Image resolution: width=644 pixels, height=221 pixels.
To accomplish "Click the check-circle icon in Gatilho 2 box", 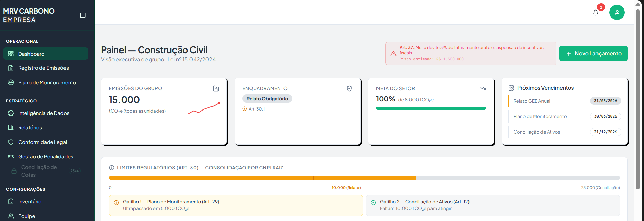I will (x=373, y=203).
